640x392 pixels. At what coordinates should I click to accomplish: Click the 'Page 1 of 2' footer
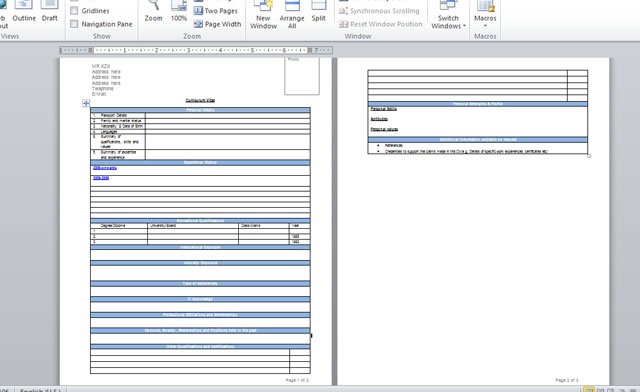coord(297,380)
